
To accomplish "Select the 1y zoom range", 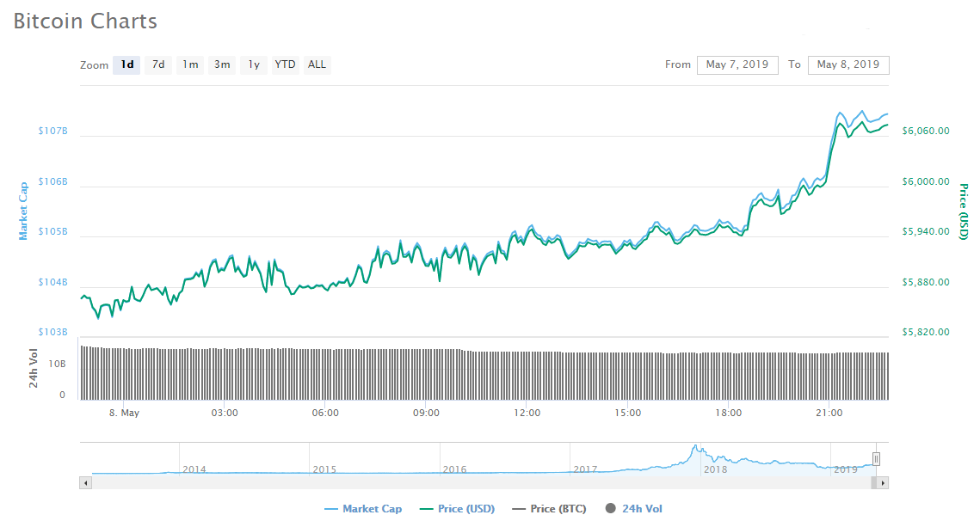I will click(253, 64).
